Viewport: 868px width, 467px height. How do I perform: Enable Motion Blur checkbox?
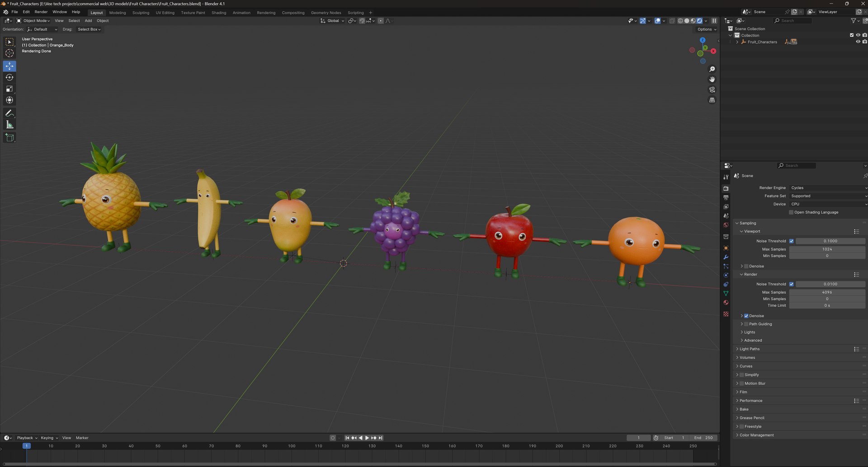[741, 383]
